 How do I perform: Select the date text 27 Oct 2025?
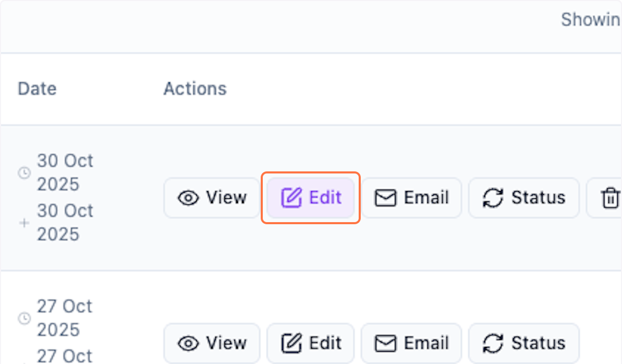[64, 317]
